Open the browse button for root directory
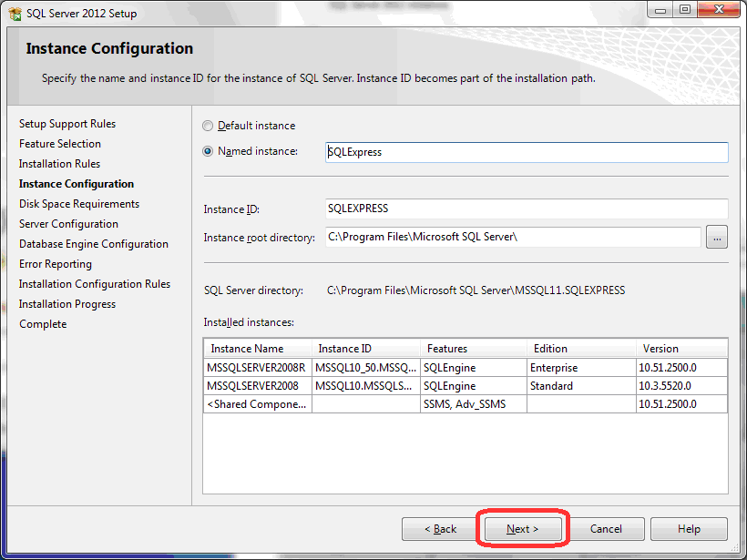This screenshot has height=560, width=747. coord(717,238)
